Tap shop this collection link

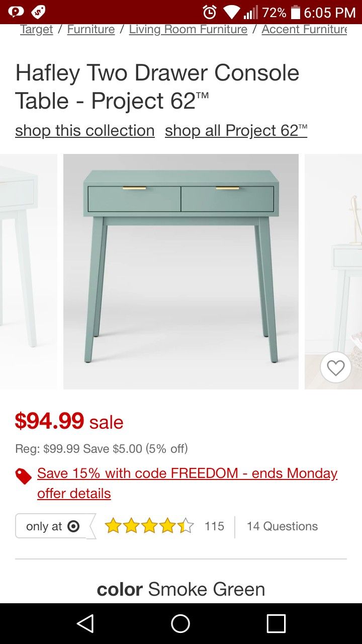(x=85, y=131)
